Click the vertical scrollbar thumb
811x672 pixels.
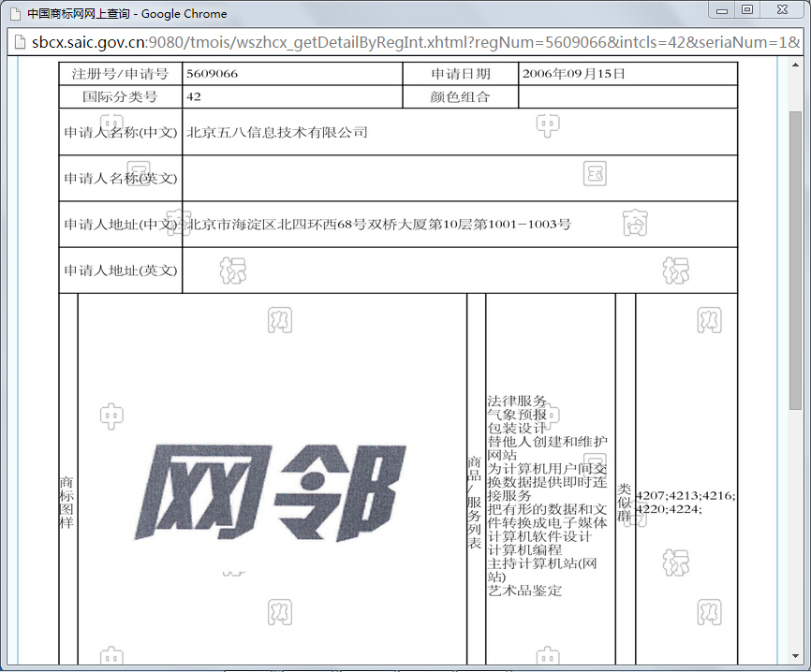(795, 260)
